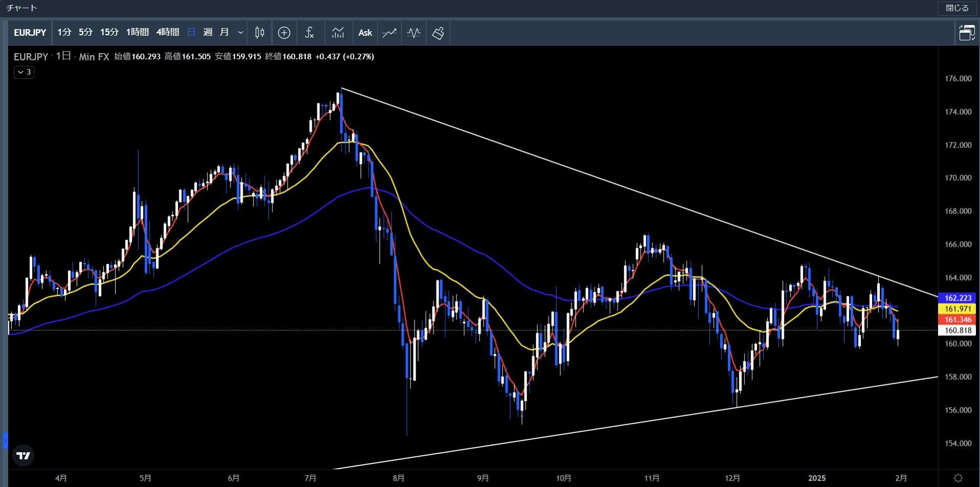This screenshot has width=980, height=487.
Task: Select the 月 monthly timeframe
Action: click(224, 33)
